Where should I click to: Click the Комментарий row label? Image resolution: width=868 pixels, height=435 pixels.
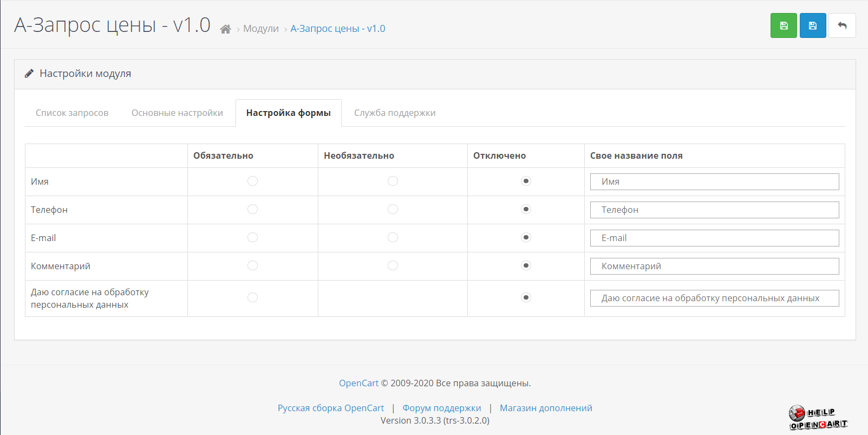coord(61,266)
